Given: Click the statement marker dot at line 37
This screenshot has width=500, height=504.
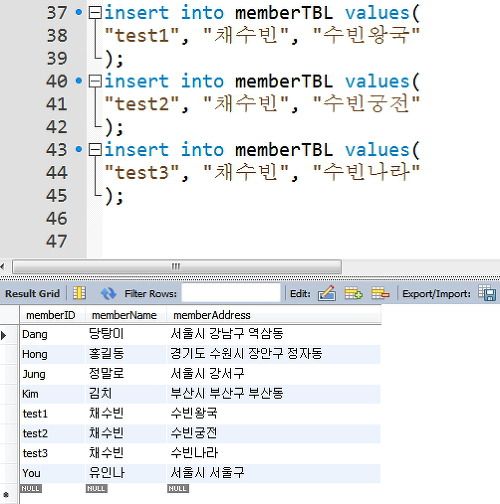Looking at the screenshot, I should pos(79,13).
